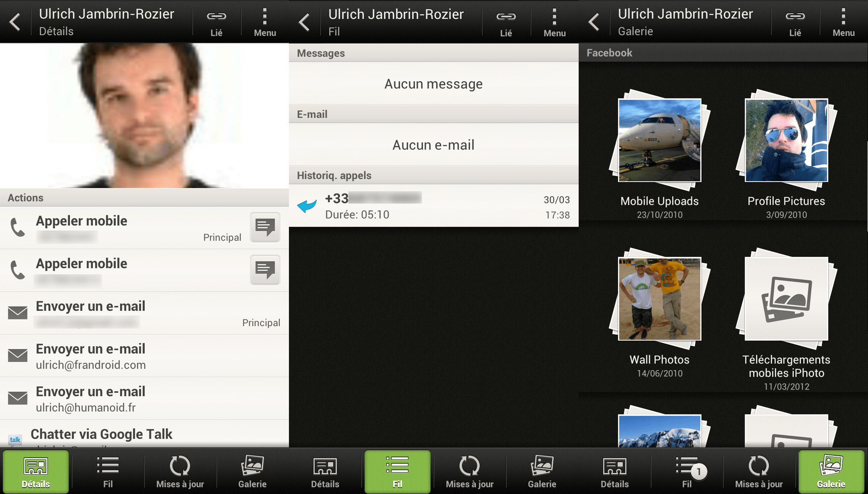
Task: Open Galerie tab on the left screen
Action: coord(252,472)
